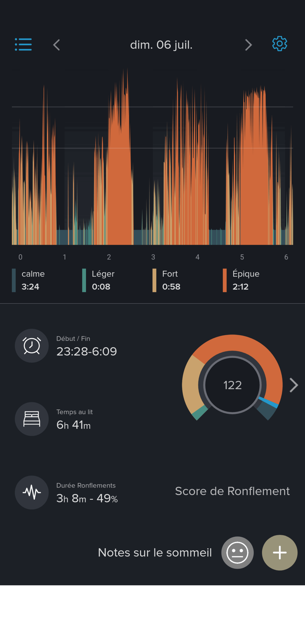Select the Épique 2:12 legend entry
The height and width of the screenshot is (644, 305).
[x=245, y=280]
